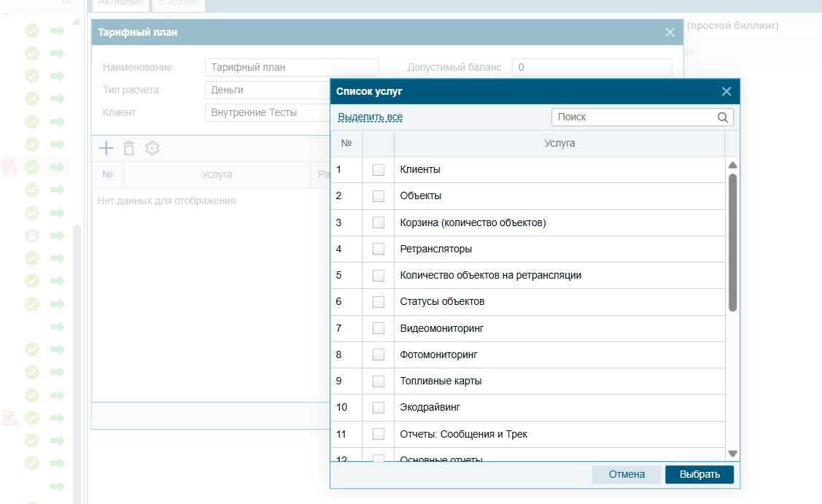Select the Активные tab

click(121, 3)
